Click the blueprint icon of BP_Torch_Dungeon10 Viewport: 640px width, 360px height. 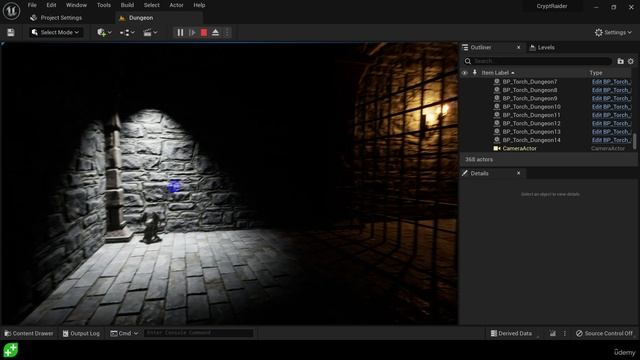pos(497,107)
